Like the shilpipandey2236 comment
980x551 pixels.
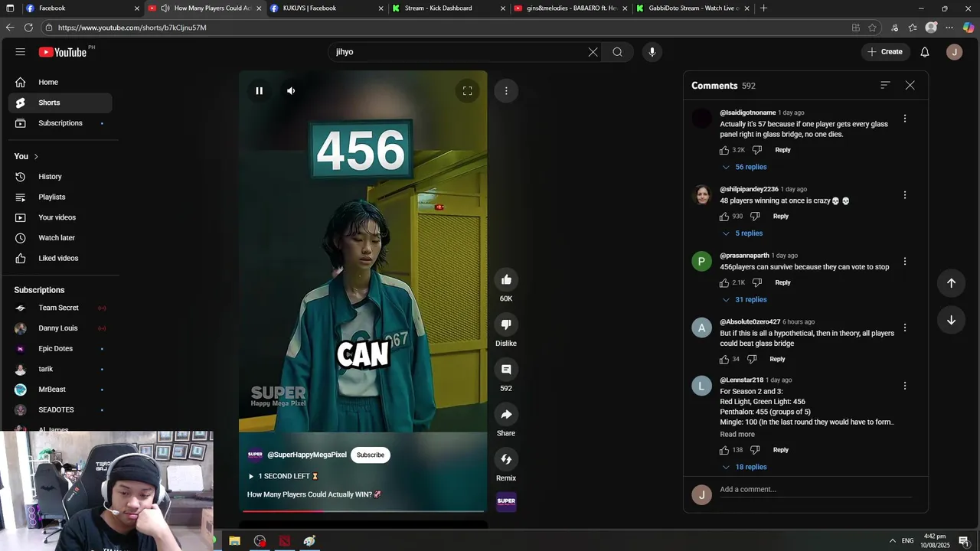[x=724, y=217]
